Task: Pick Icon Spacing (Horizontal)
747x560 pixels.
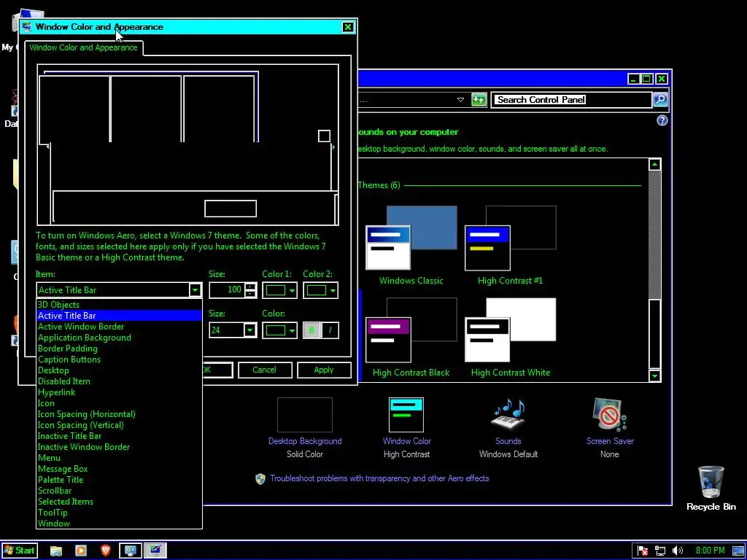Action: pyautogui.click(x=119, y=414)
